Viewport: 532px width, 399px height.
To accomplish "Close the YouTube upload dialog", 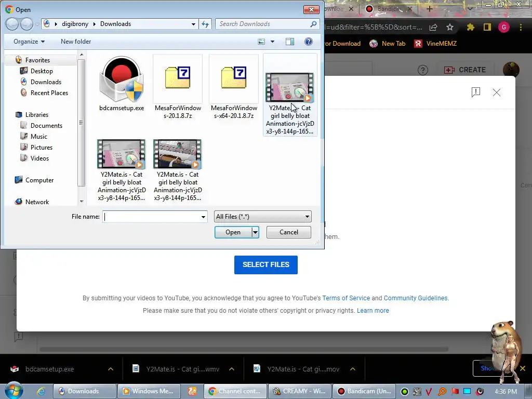I will click(x=496, y=92).
